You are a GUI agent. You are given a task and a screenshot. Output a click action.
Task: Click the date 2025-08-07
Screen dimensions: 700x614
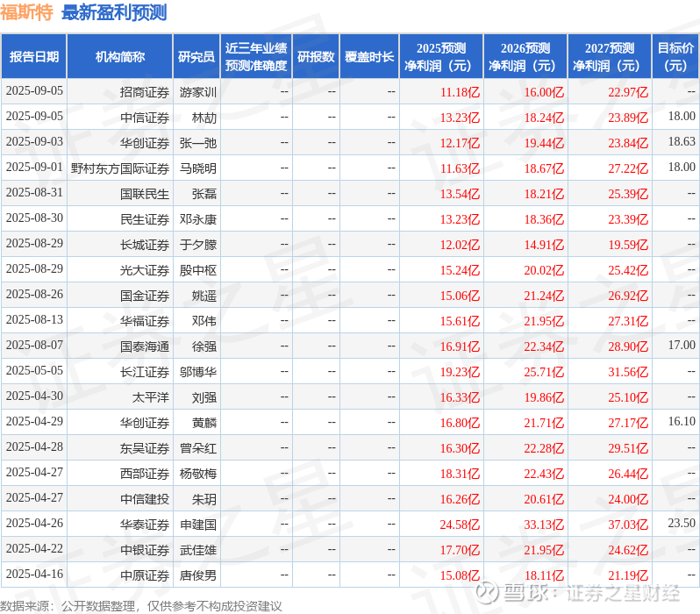[34, 346]
